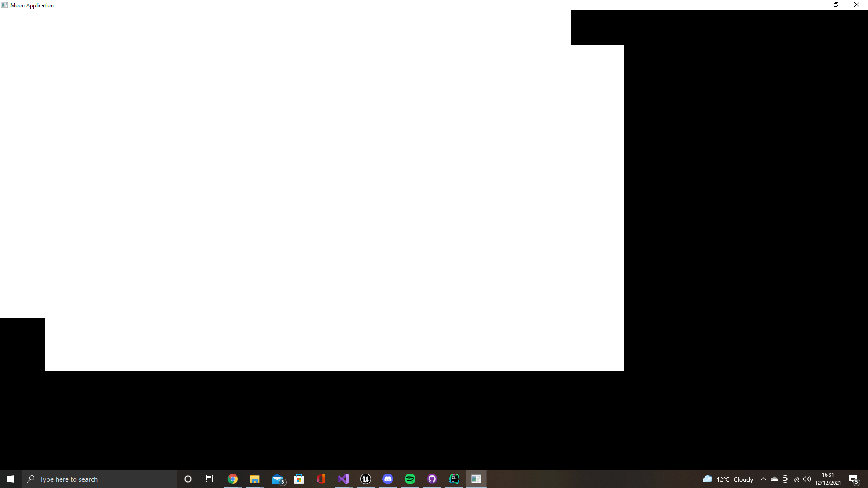Open Task View on the taskbar
This screenshot has height=488, width=868.
pos(210,479)
